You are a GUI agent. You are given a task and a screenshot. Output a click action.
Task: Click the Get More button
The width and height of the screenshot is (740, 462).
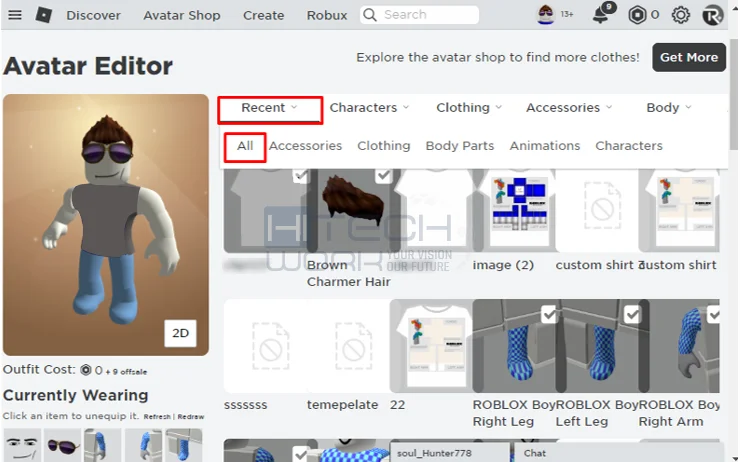[689, 58]
